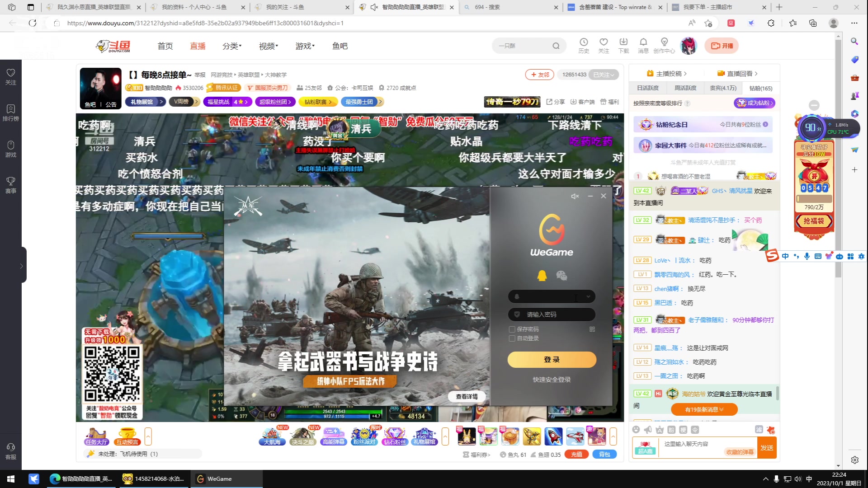Mute sound in the WeGame login window

(x=575, y=196)
